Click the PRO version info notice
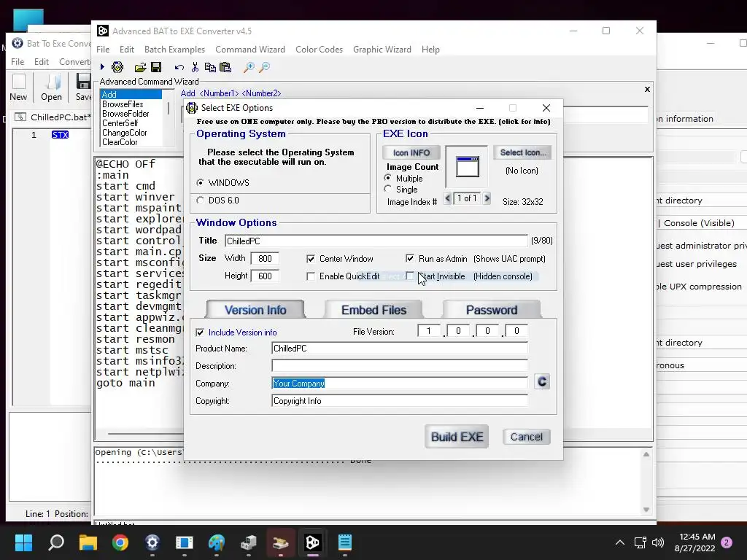 (x=373, y=122)
